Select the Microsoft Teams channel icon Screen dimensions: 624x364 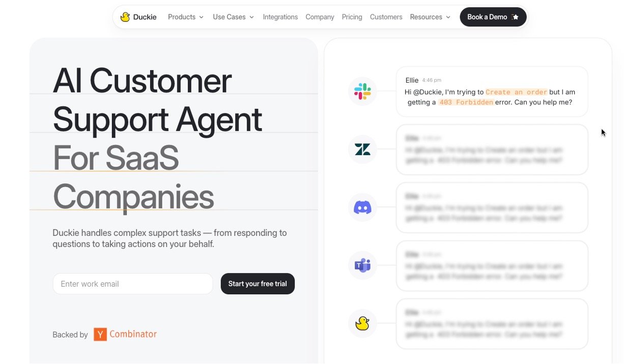(362, 265)
